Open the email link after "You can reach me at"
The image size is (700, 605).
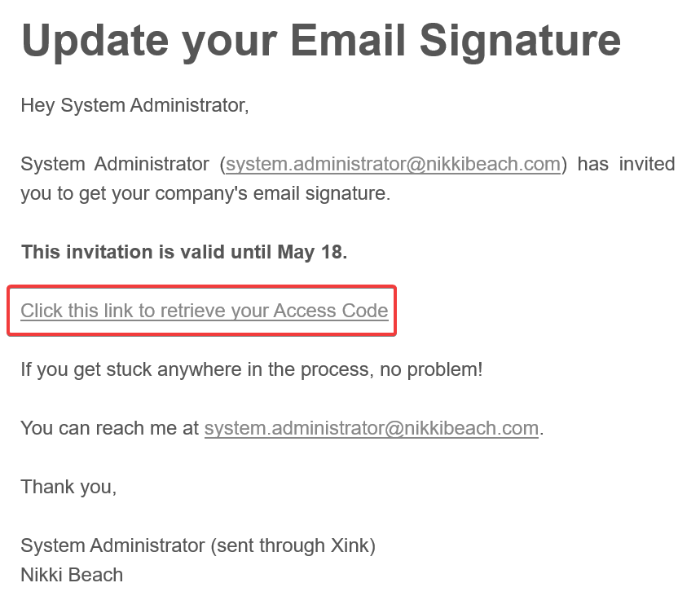click(371, 428)
